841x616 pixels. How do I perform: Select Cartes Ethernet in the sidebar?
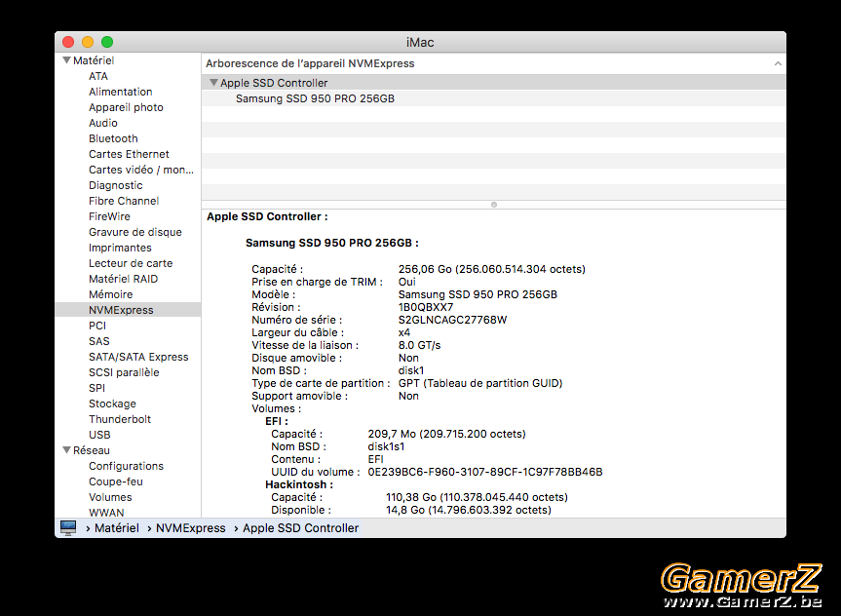[x=129, y=153]
